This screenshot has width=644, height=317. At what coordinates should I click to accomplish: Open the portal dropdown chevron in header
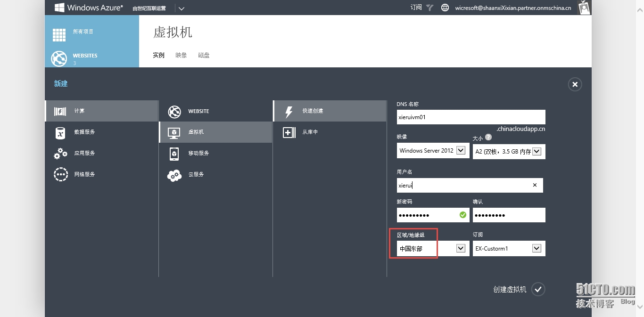click(x=182, y=8)
